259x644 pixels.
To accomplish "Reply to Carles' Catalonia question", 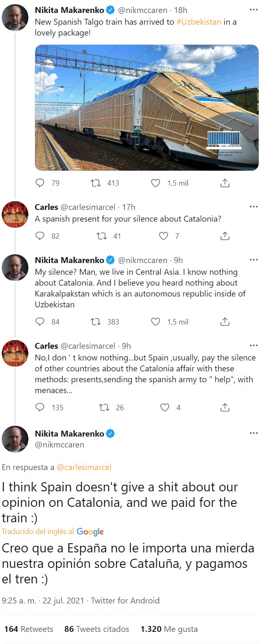I will tap(40, 236).
